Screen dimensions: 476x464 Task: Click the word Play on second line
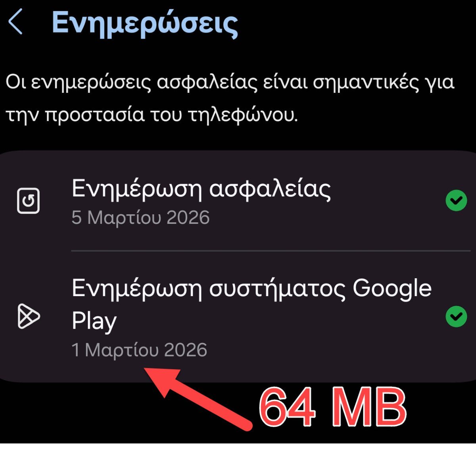pos(94,322)
